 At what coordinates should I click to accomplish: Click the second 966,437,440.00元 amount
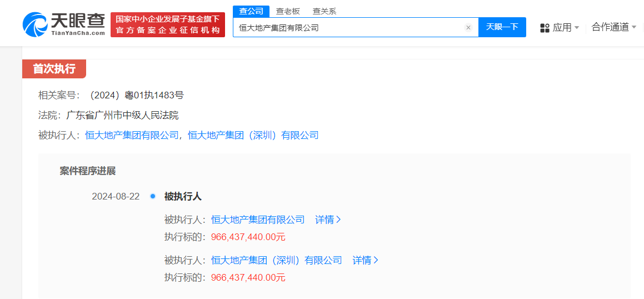tap(248, 277)
